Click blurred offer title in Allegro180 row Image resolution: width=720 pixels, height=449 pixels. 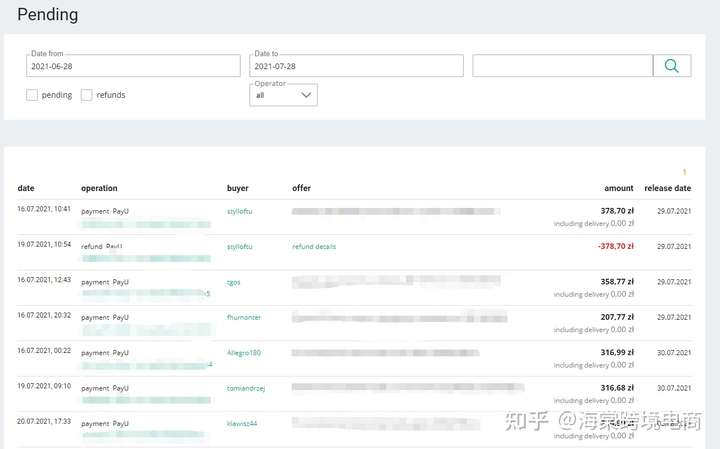(x=386, y=353)
